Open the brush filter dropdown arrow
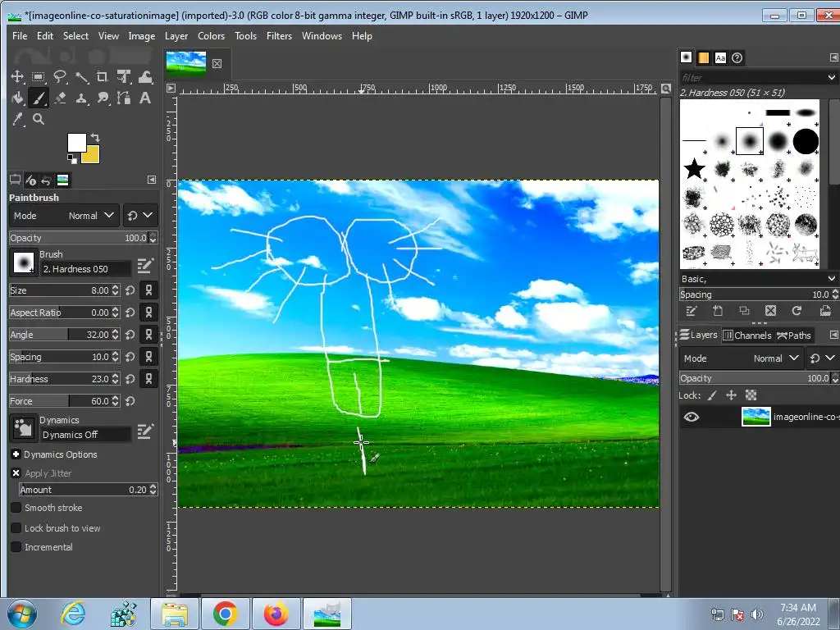Viewport: 840px width, 630px height. (831, 78)
